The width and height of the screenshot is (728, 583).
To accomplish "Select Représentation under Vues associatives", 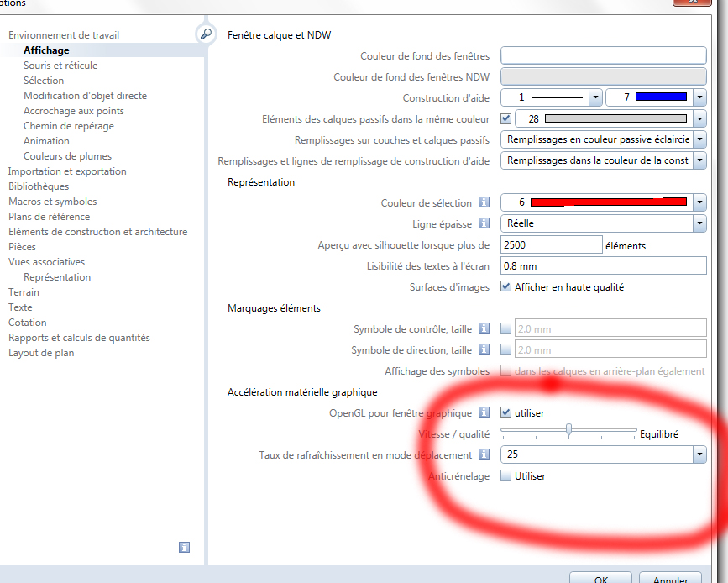I will [57, 277].
